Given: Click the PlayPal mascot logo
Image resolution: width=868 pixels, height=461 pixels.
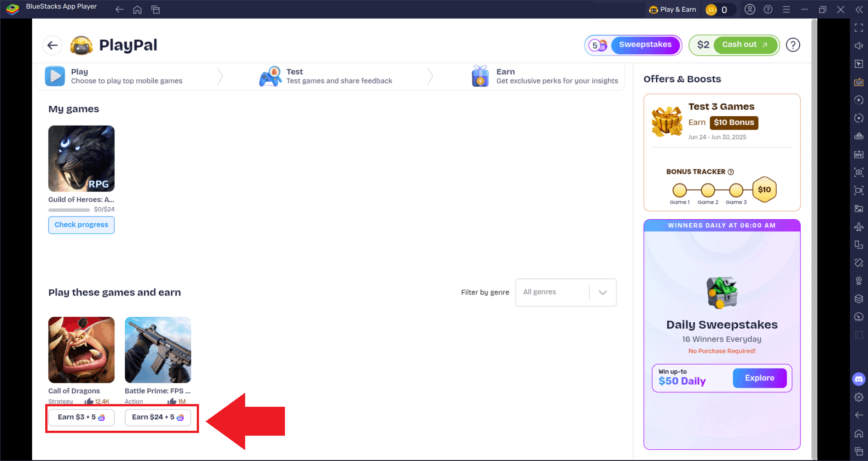Looking at the screenshot, I should click(x=81, y=45).
